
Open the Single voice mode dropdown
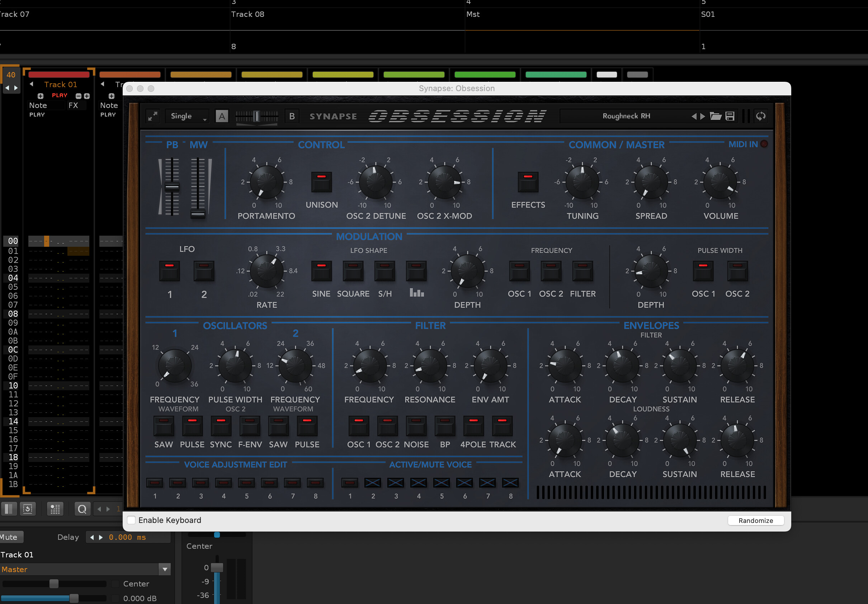point(188,116)
